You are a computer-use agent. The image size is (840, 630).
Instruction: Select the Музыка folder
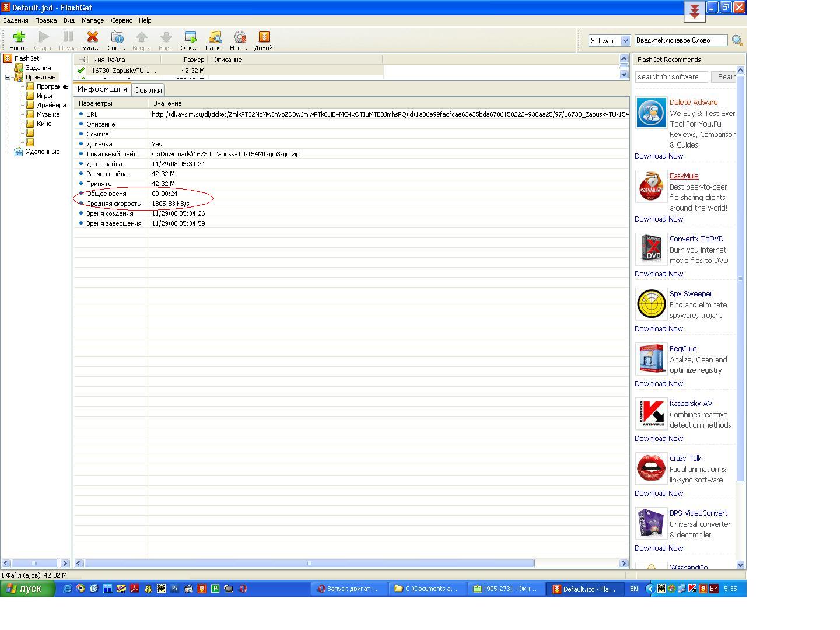point(48,114)
